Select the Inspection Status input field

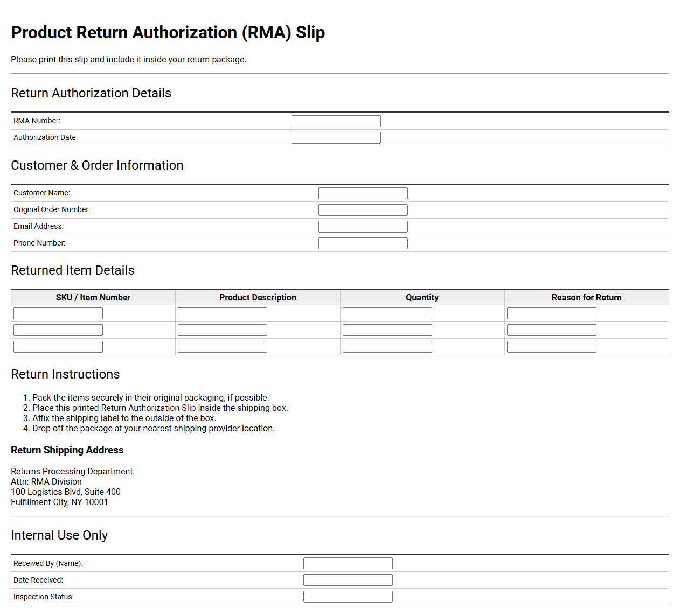coord(348,597)
